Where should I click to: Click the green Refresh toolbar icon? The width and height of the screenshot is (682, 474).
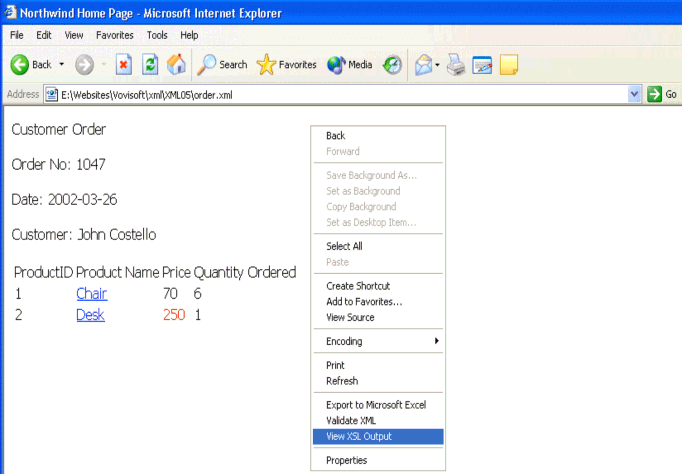click(x=150, y=65)
